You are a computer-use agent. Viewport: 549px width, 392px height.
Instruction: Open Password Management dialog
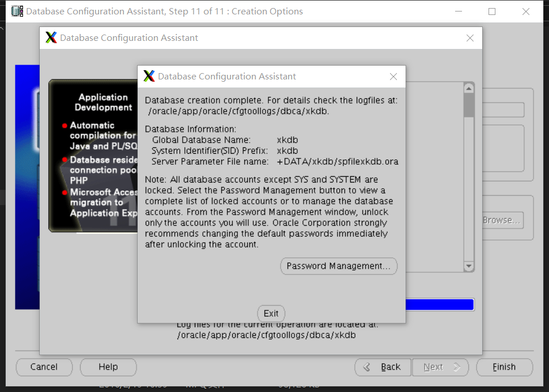339,266
